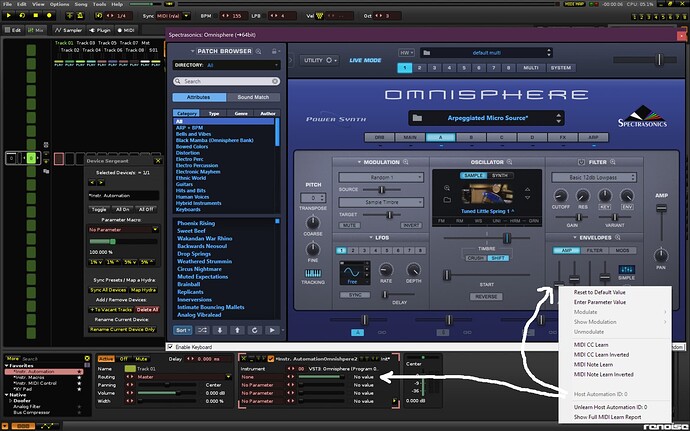Image resolution: width=690 pixels, height=431 pixels.
Task: Click the All On button in Device Sergeant
Action: (x=123, y=210)
